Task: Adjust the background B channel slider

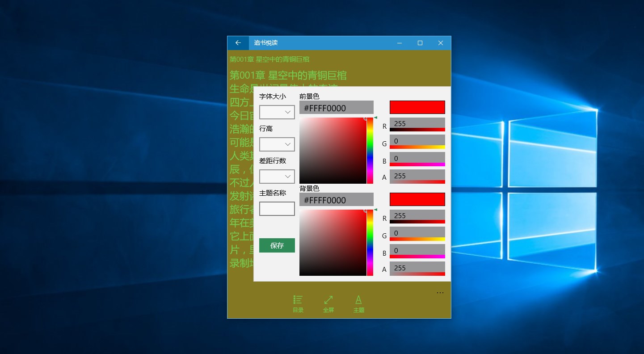Action: coord(417,250)
